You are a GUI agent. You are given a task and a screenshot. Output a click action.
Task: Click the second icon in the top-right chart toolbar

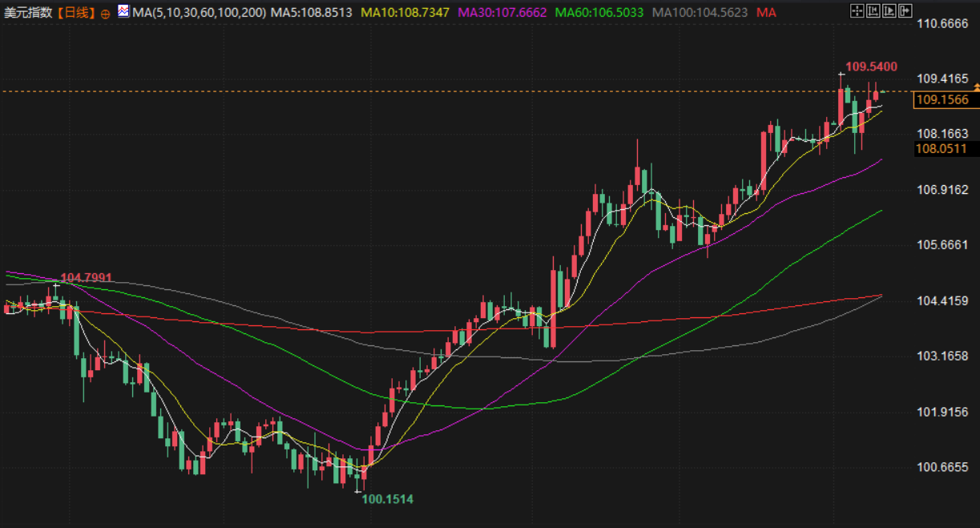(872, 11)
